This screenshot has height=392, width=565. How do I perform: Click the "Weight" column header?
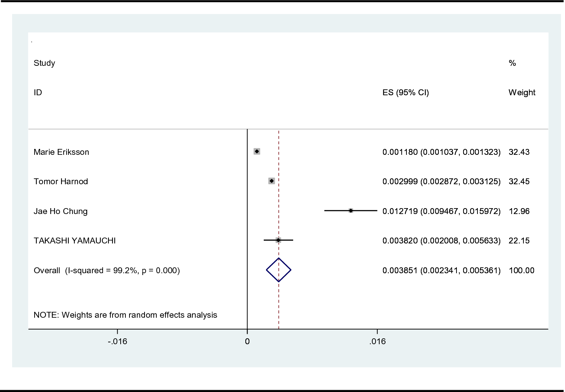[x=522, y=93]
